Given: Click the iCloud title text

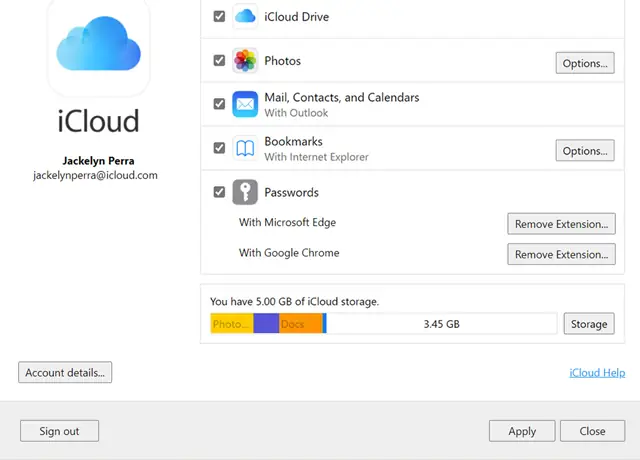Looking at the screenshot, I should point(98,121).
